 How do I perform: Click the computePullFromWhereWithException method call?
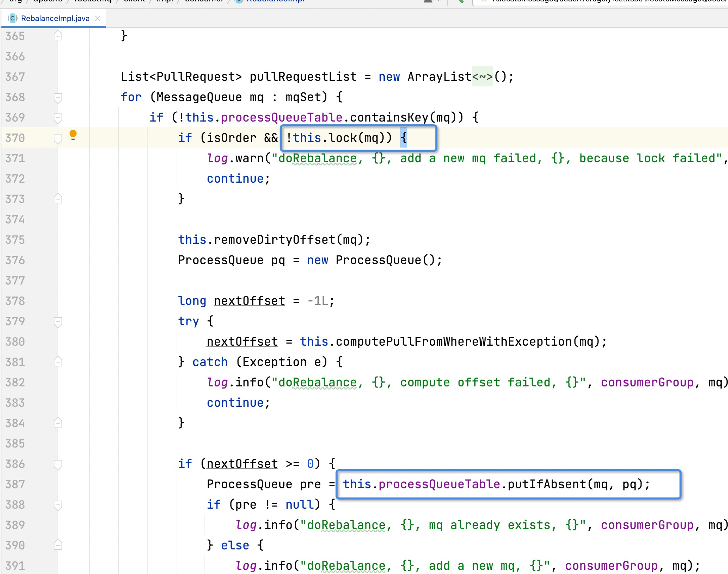(x=453, y=342)
